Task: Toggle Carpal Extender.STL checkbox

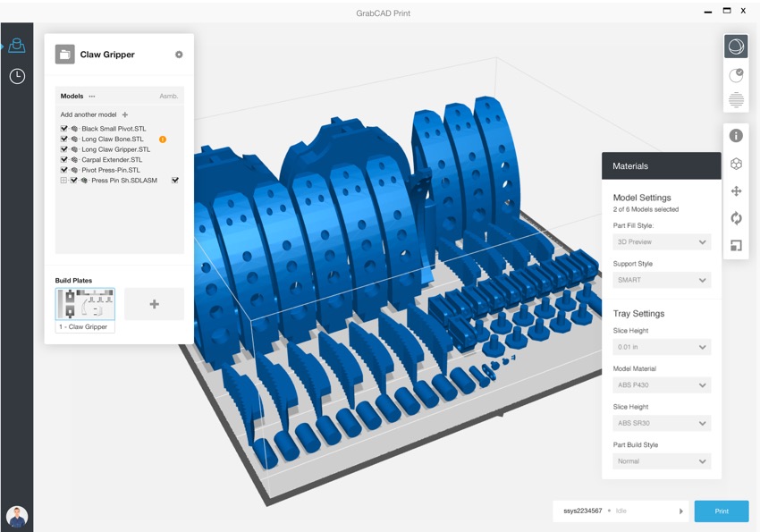Action: pyautogui.click(x=63, y=160)
